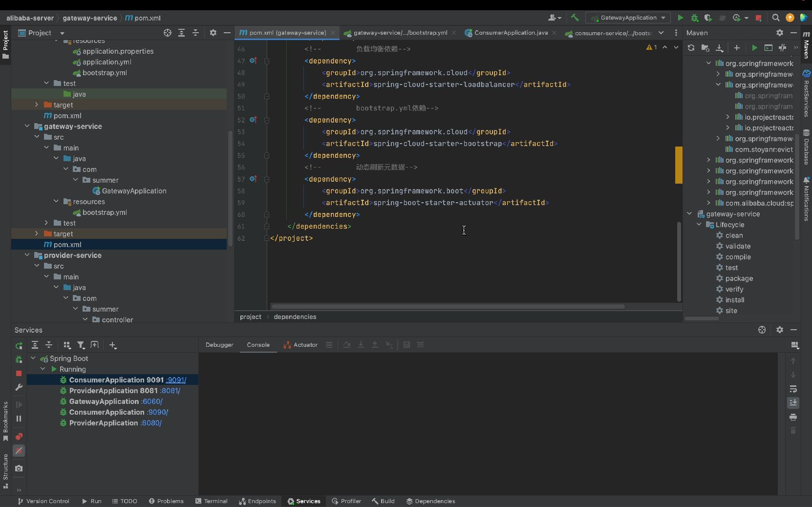Viewport: 812px width, 507px height.
Task: Open the :9091/ link for ConsumerApplication 9091
Action: 176,380
